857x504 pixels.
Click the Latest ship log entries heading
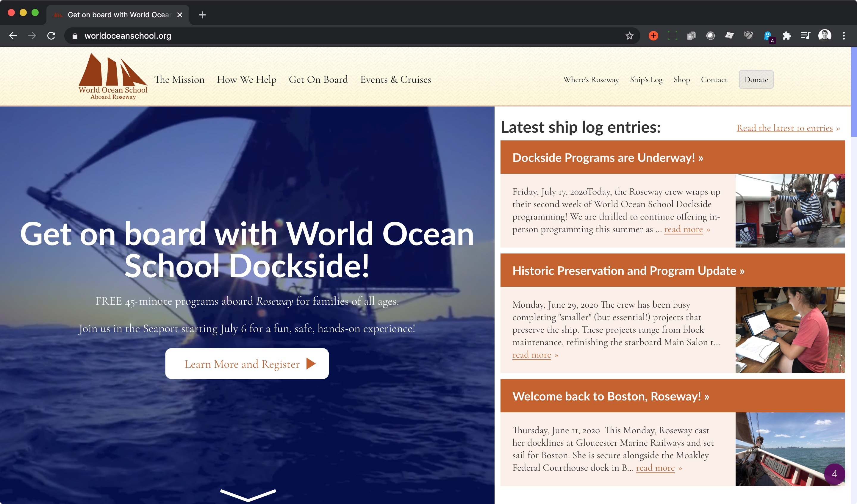pos(581,127)
